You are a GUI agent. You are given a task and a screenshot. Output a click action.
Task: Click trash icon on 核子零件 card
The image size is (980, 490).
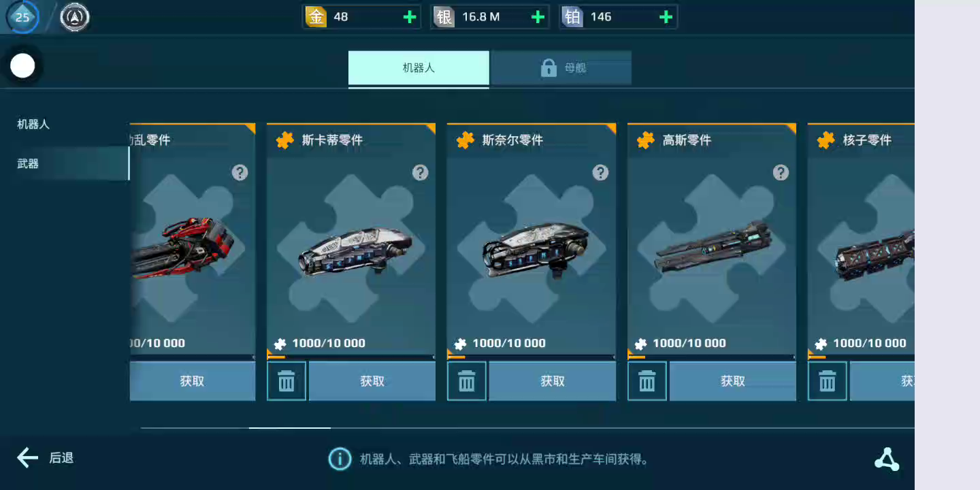[828, 381]
